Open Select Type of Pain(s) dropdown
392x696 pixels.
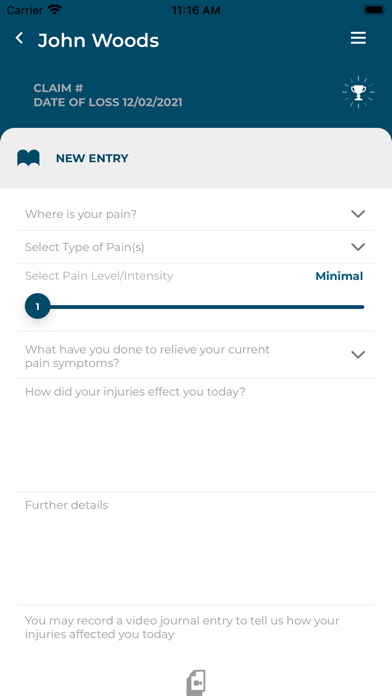196,247
